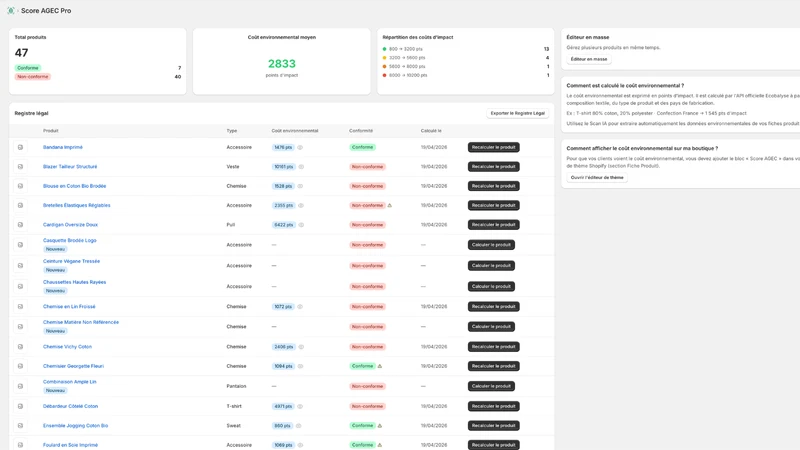The width and height of the screenshot is (800, 450).
Task: Open the Foulard en Soie Imprimé link
Action: pos(70,445)
